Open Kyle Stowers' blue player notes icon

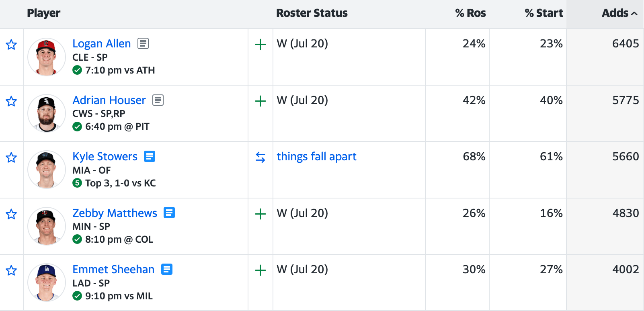pos(150,156)
